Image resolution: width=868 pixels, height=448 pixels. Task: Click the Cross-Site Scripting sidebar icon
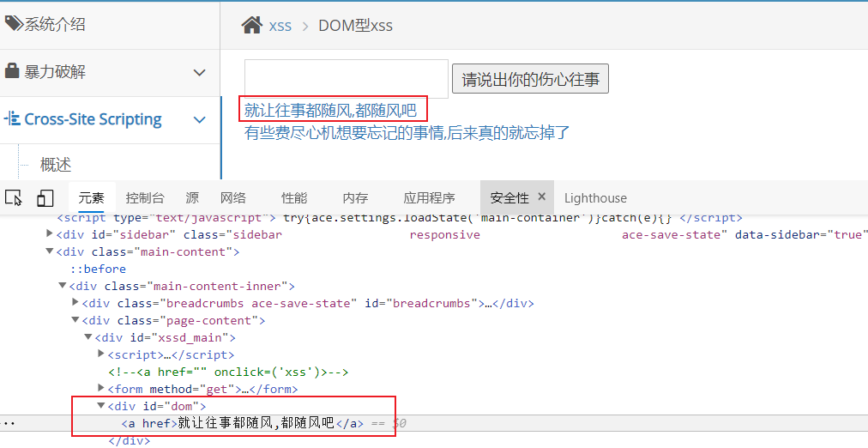click(12, 119)
